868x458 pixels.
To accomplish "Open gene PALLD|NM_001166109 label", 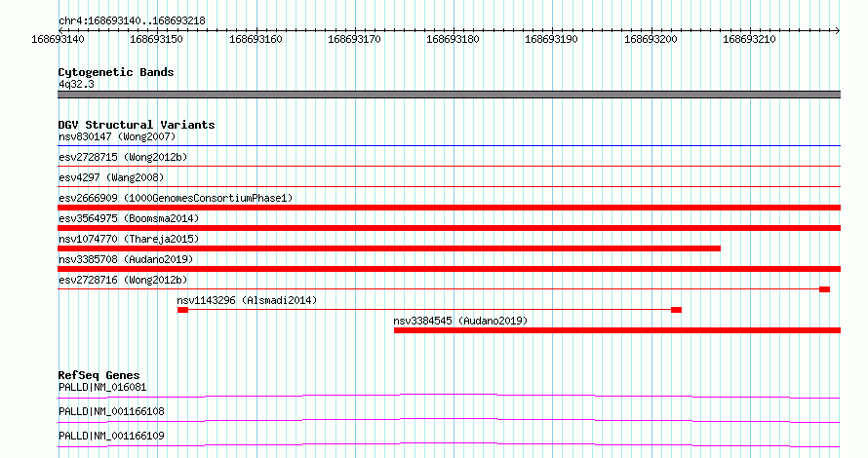I will 111,436.
